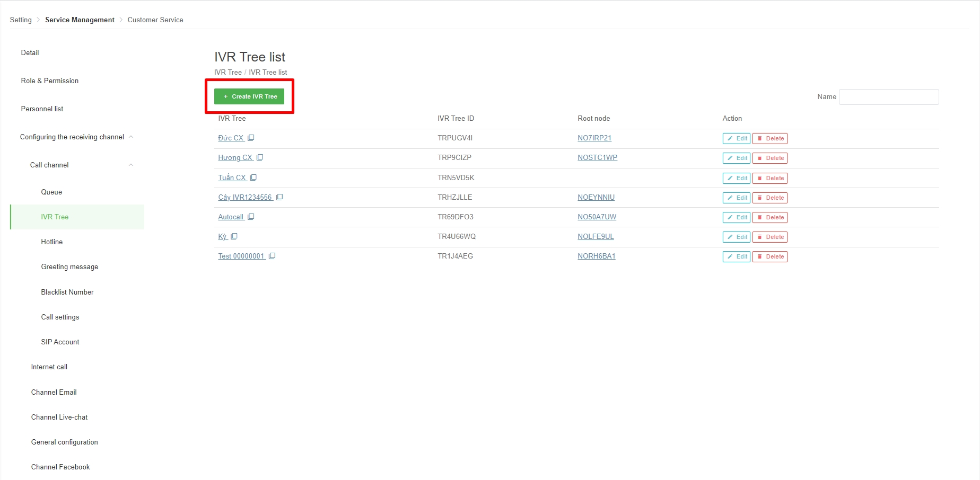Viewport: 980px width, 480px height.
Task: Click copy icon beside Autocall
Action: [251, 217]
